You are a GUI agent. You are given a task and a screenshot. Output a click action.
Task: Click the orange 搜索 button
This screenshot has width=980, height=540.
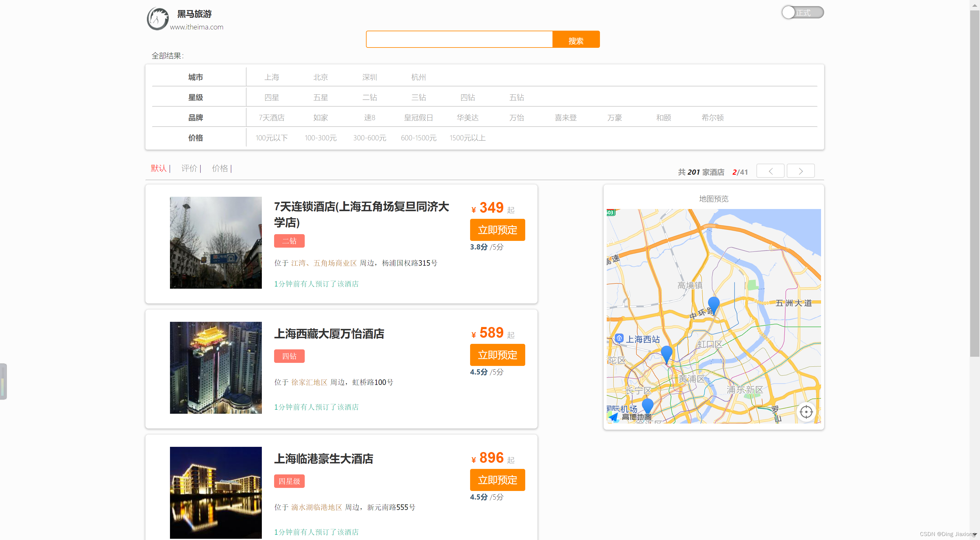(x=576, y=39)
